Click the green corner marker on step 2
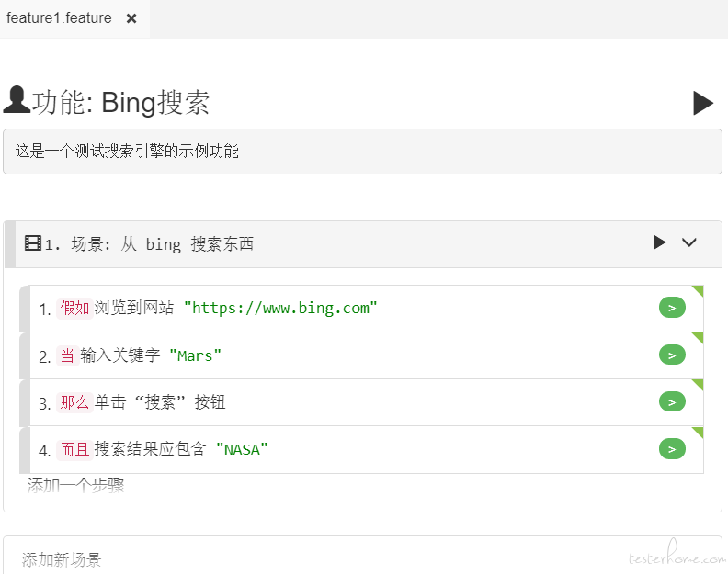 click(698, 338)
